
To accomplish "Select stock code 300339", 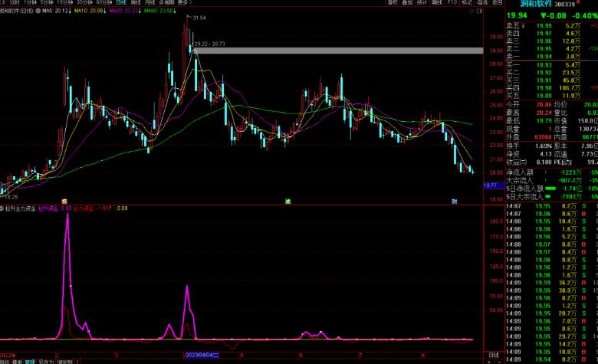I will click(564, 4).
